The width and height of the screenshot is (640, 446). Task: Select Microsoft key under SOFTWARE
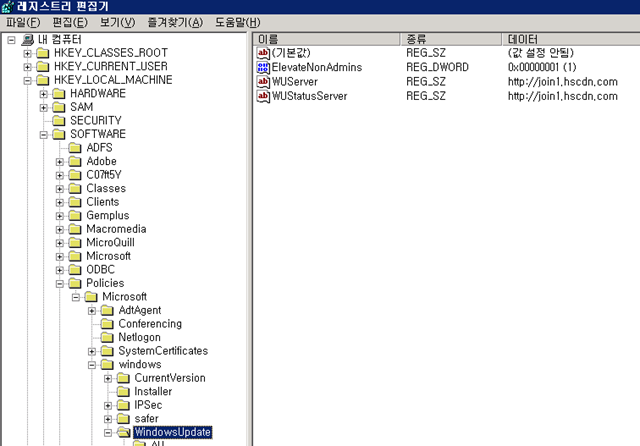[x=108, y=256]
